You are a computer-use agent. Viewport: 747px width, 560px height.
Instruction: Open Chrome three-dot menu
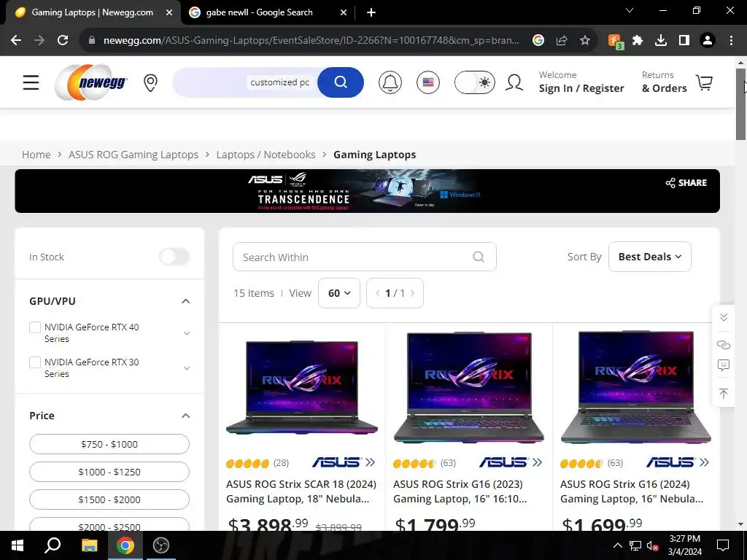pyautogui.click(x=731, y=41)
